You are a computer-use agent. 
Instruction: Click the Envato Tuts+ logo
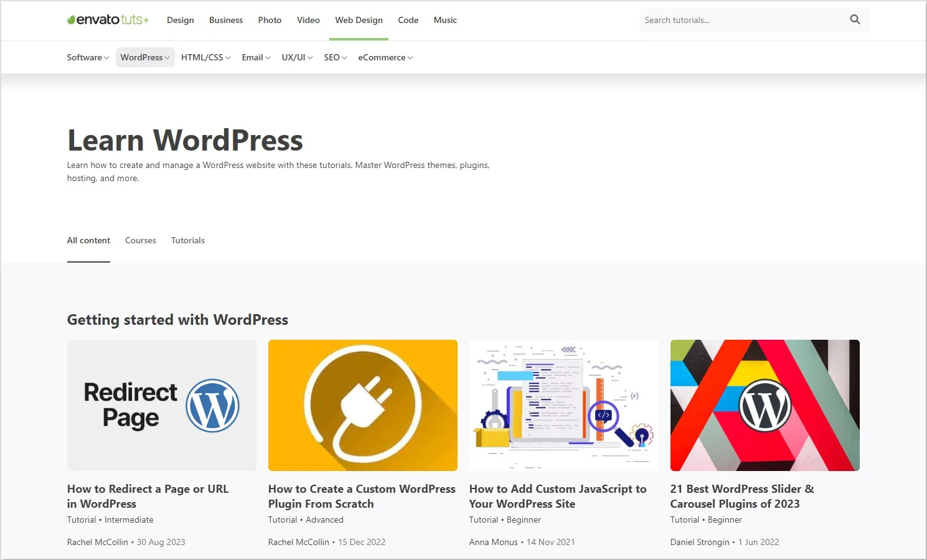(x=108, y=20)
